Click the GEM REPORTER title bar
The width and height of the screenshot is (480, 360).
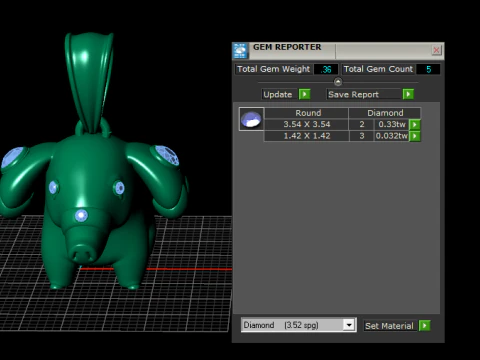click(x=338, y=51)
